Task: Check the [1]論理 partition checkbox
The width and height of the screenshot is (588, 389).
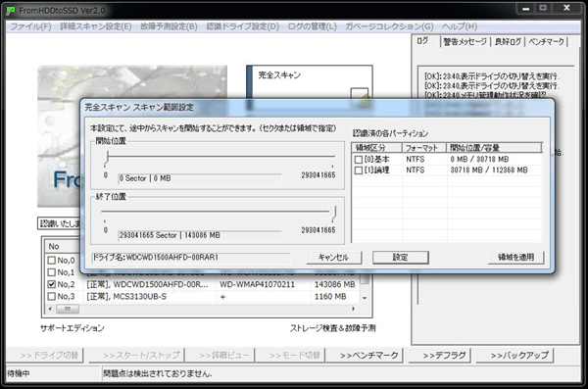Action: [359, 170]
